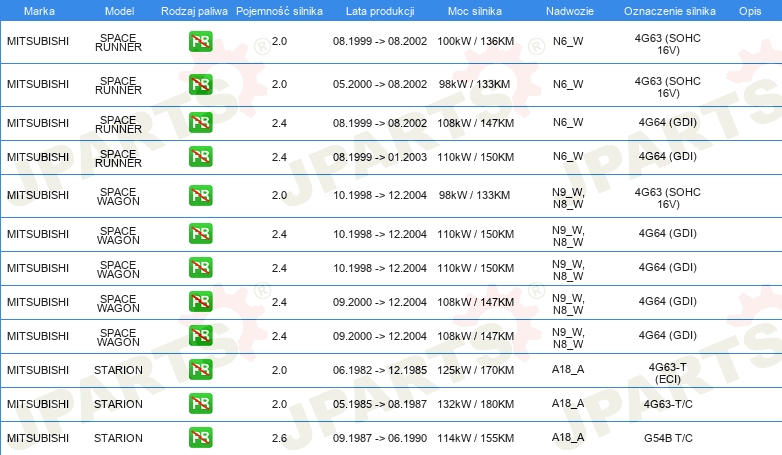The height and width of the screenshot is (455, 782).
Task: Click the fuel icon in the Starion 170KM row
Action: click(200, 370)
